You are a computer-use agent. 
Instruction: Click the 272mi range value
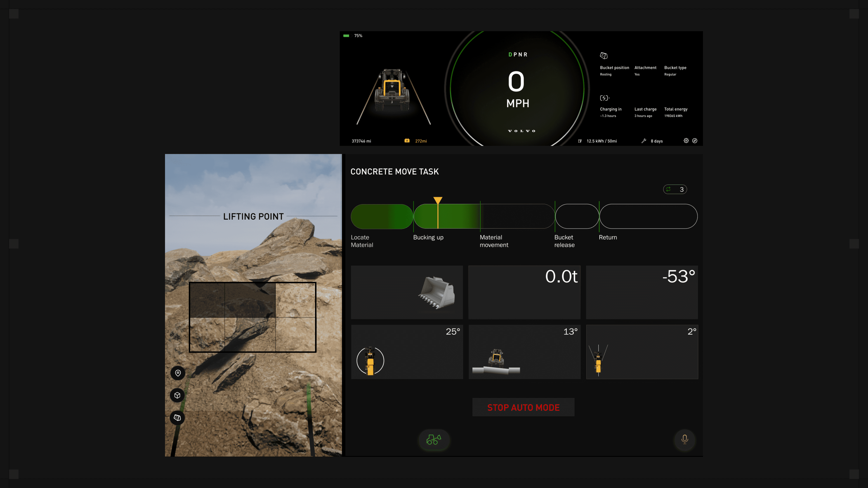coord(421,141)
